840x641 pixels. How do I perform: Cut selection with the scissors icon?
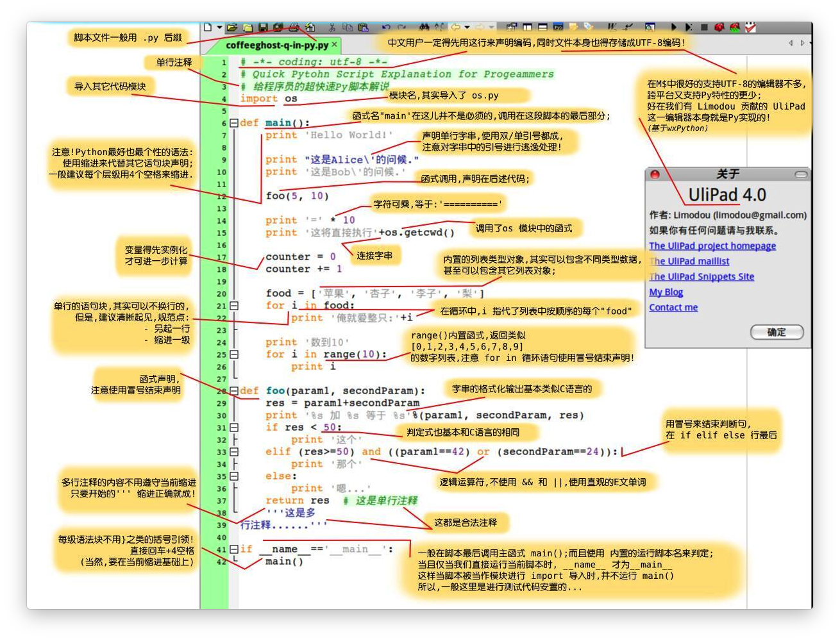(x=332, y=28)
